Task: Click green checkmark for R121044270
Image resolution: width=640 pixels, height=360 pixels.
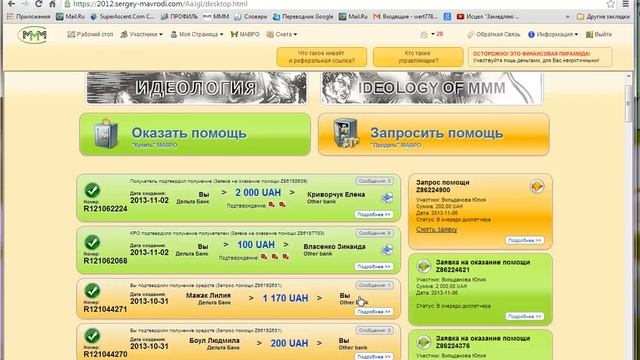Action: pos(92,336)
